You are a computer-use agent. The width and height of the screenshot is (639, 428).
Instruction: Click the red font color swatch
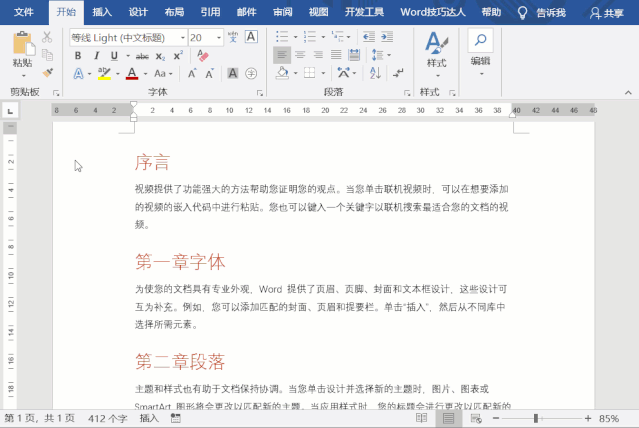(x=131, y=75)
